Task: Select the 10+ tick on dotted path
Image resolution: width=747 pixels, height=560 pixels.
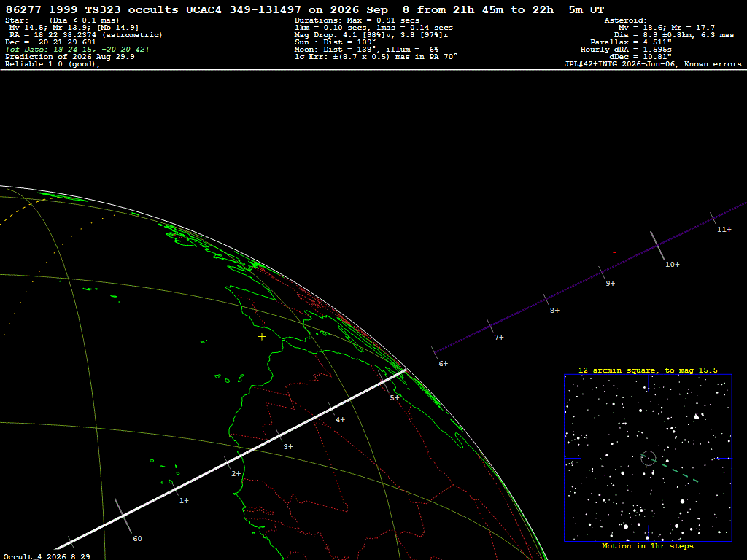Action: point(672,264)
